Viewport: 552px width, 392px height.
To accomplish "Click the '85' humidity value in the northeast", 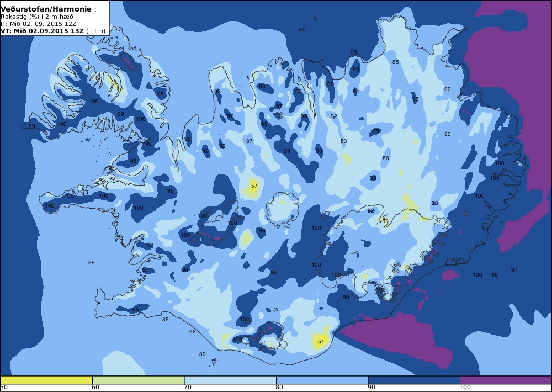I will [396, 62].
